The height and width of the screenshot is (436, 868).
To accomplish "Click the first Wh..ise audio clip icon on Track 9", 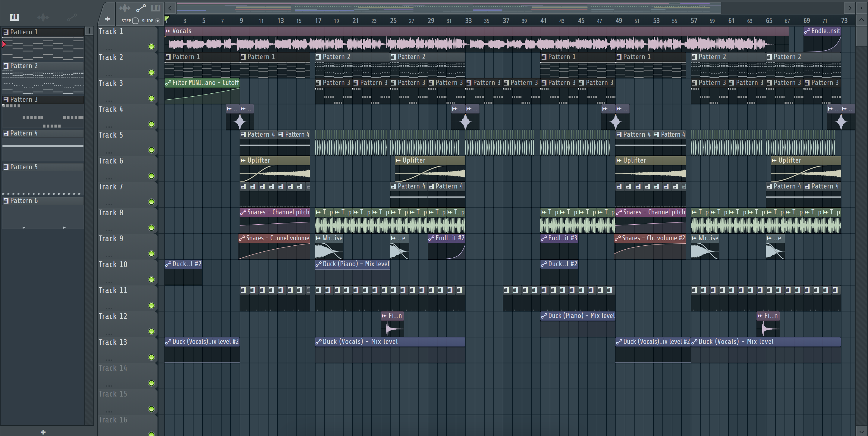I will (x=319, y=238).
